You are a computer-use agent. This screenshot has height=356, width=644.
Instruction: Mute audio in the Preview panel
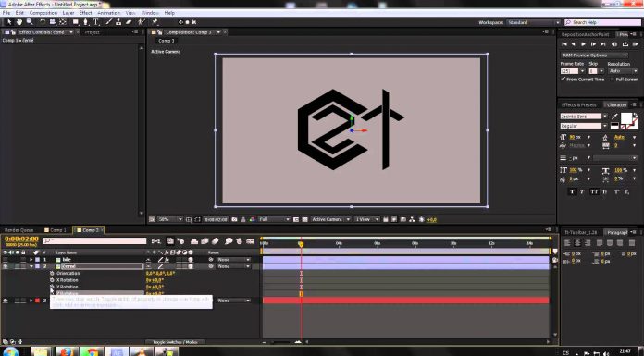coord(614,44)
